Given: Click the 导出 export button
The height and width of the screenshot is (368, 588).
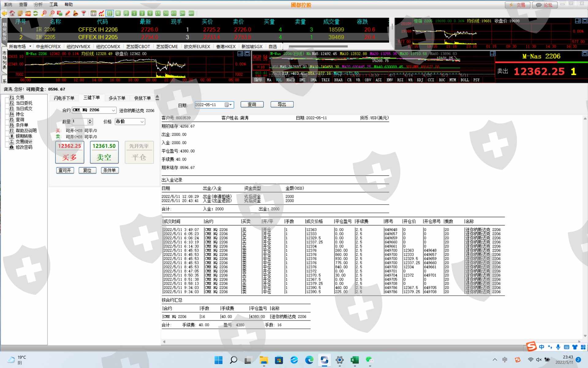Looking at the screenshot, I should pyautogui.click(x=282, y=105).
